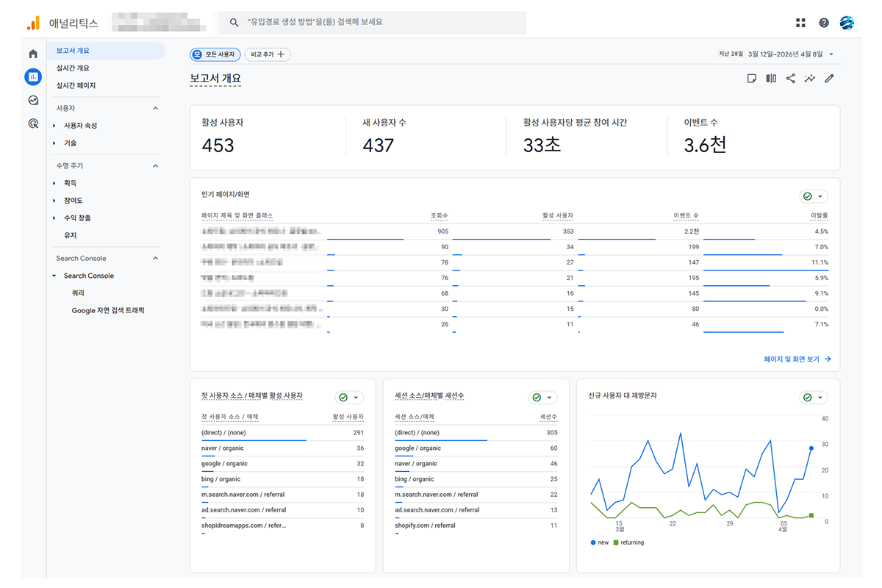Open the Advertising icon in left rail
This screenshot has height=588, width=882.
tap(32, 124)
